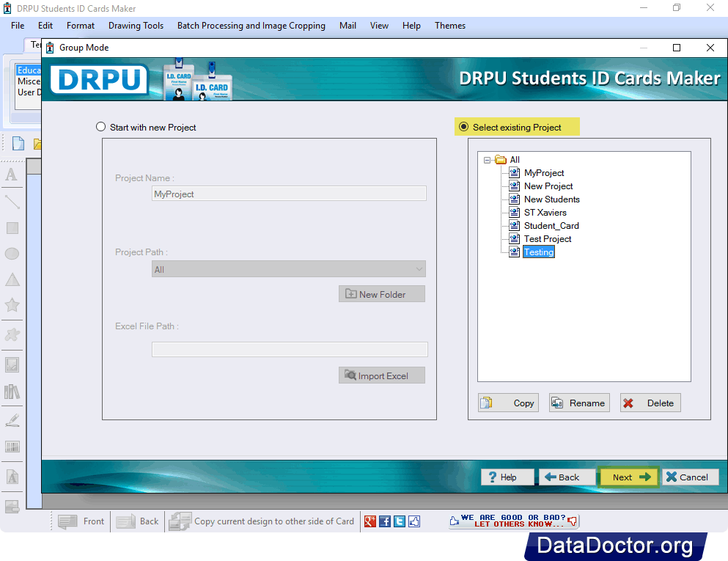The width and height of the screenshot is (728, 561).
Task: Select the Triangle shape tool
Action: tap(12, 279)
